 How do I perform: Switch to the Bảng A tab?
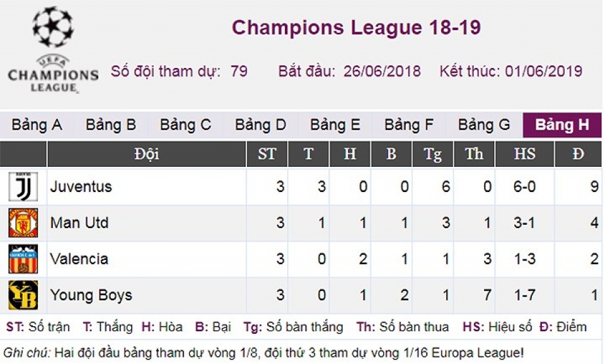tap(37, 125)
